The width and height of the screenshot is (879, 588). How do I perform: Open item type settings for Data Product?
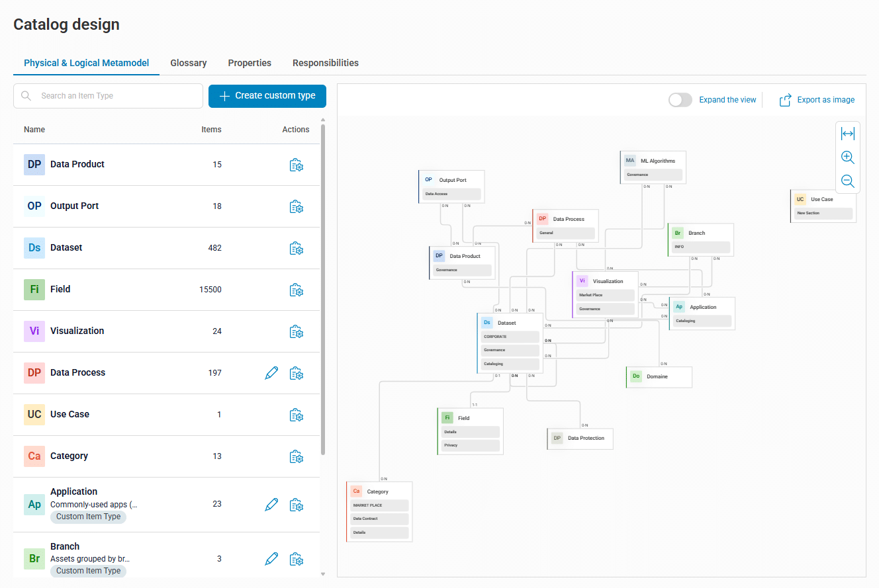click(297, 165)
